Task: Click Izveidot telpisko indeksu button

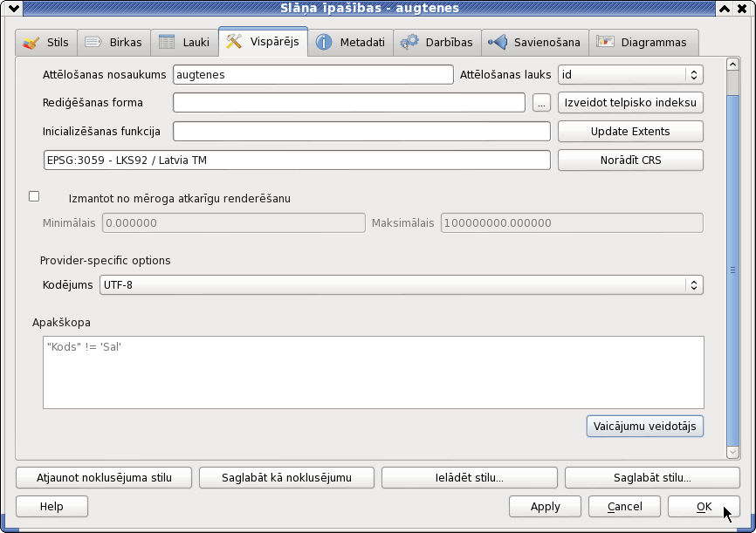Action: pyautogui.click(x=630, y=103)
